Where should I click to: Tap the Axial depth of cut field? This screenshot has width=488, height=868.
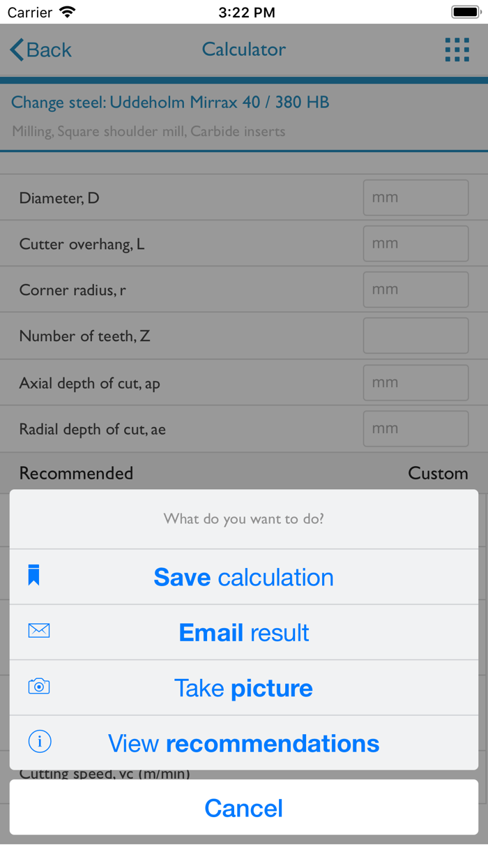[415, 382]
